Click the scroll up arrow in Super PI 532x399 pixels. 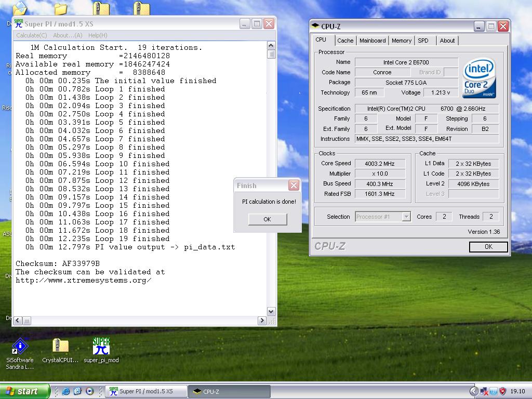pyautogui.click(x=271, y=46)
